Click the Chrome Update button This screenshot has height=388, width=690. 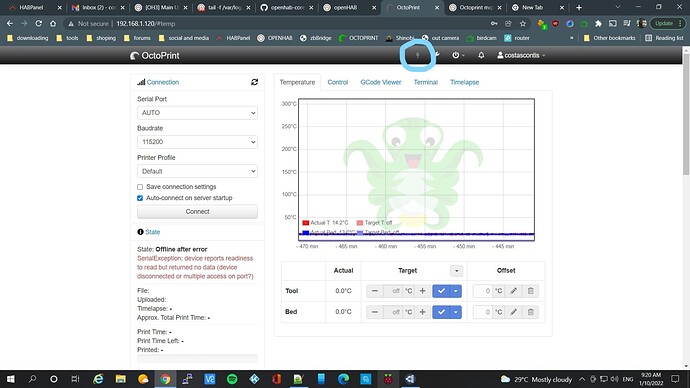pyautogui.click(x=667, y=23)
